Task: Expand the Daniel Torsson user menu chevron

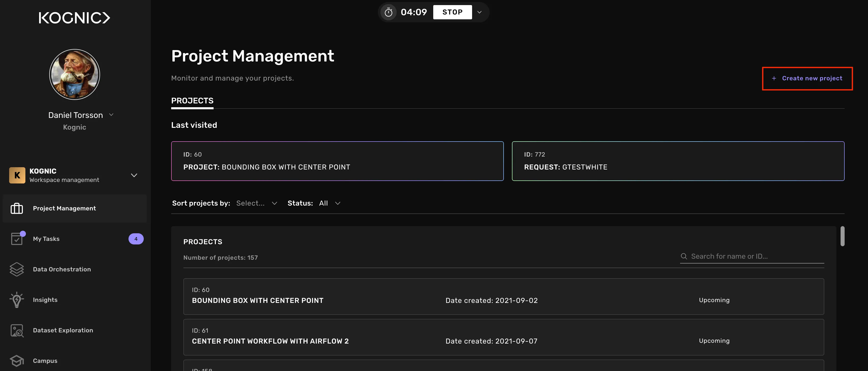Action: click(111, 115)
